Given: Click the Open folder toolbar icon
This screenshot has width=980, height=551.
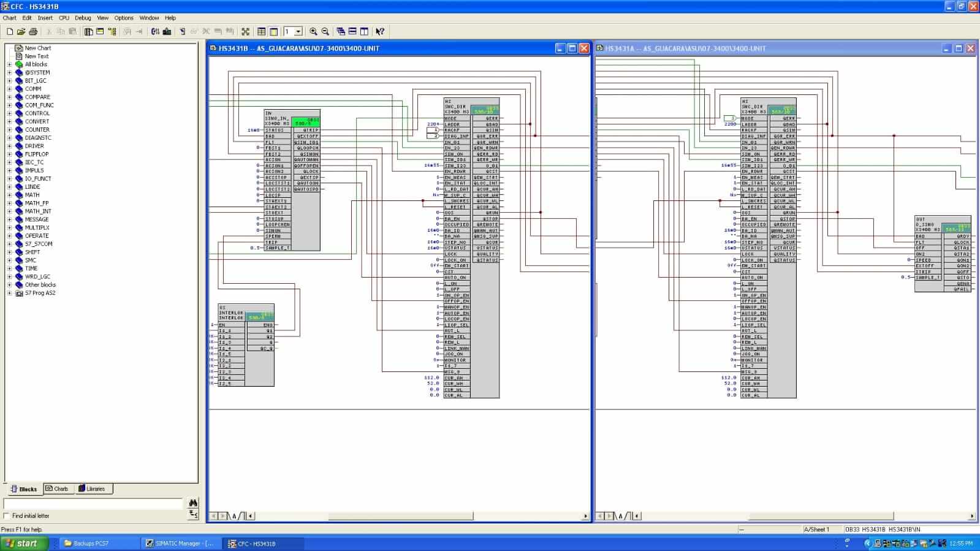Looking at the screenshot, I should pyautogui.click(x=21, y=31).
